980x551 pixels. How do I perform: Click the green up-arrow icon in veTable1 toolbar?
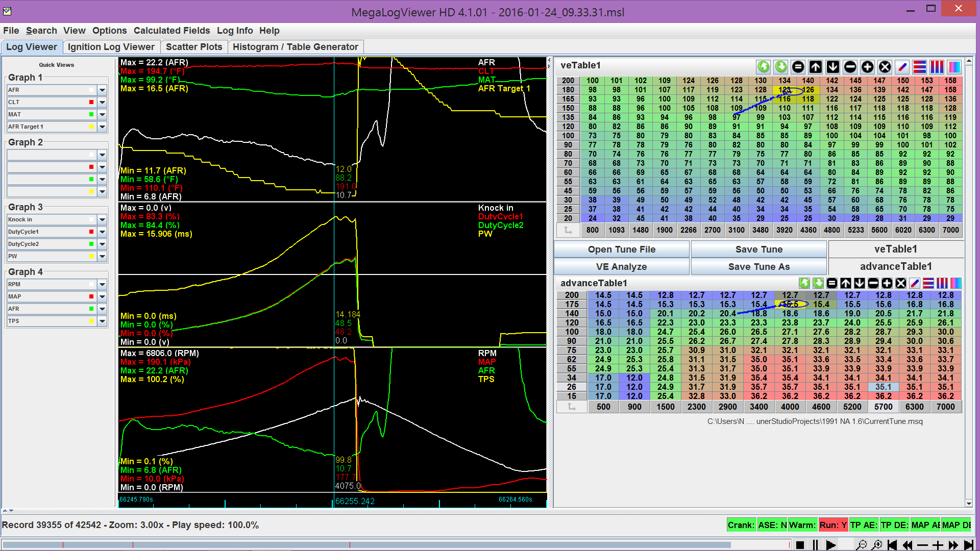tap(764, 67)
